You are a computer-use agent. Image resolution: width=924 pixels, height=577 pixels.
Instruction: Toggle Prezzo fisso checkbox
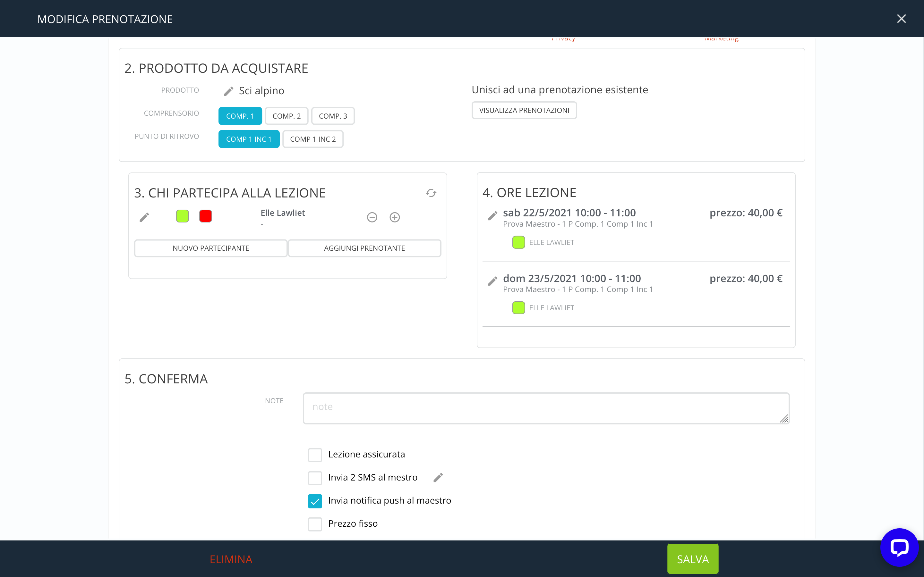(315, 524)
